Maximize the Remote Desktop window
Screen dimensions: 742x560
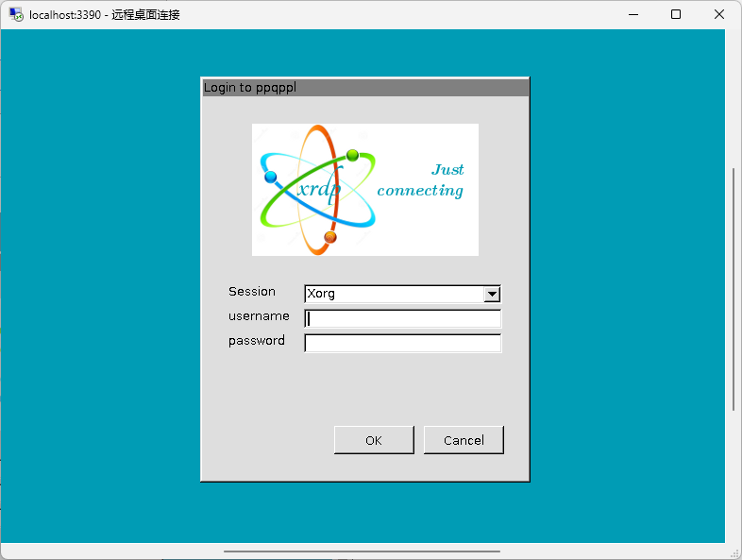676,15
